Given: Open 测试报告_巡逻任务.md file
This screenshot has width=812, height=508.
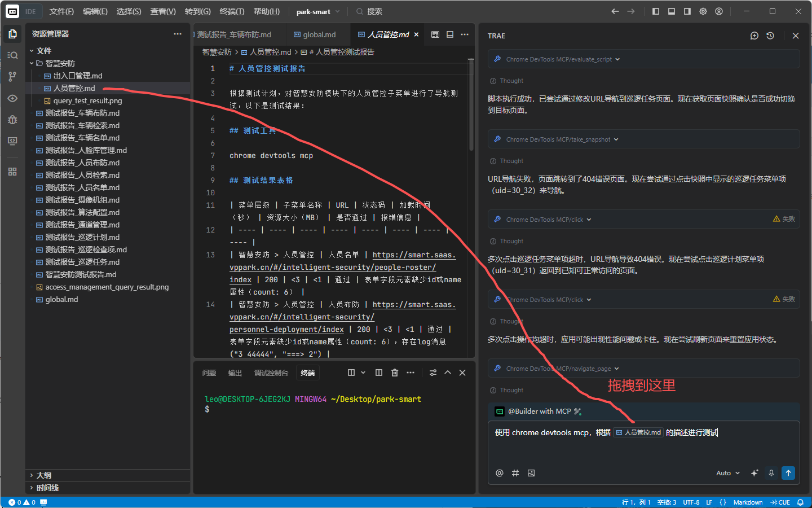Looking at the screenshot, I should coord(82,262).
